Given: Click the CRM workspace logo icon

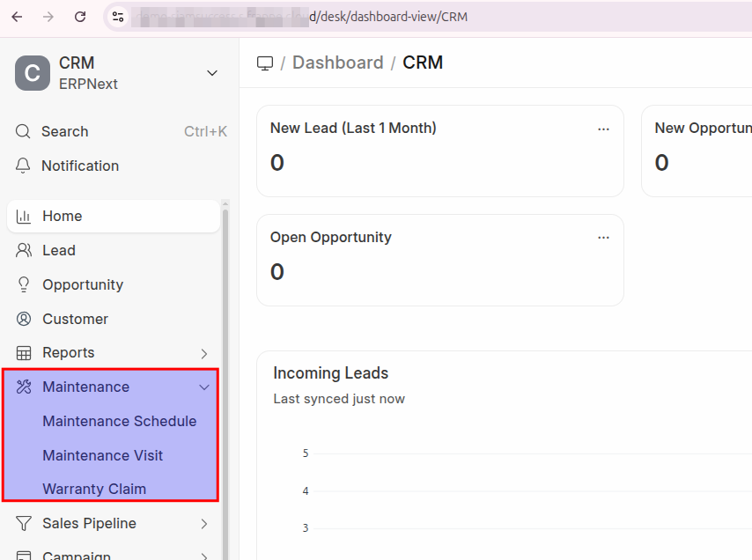Looking at the screenshot, I should coord(33,73).
